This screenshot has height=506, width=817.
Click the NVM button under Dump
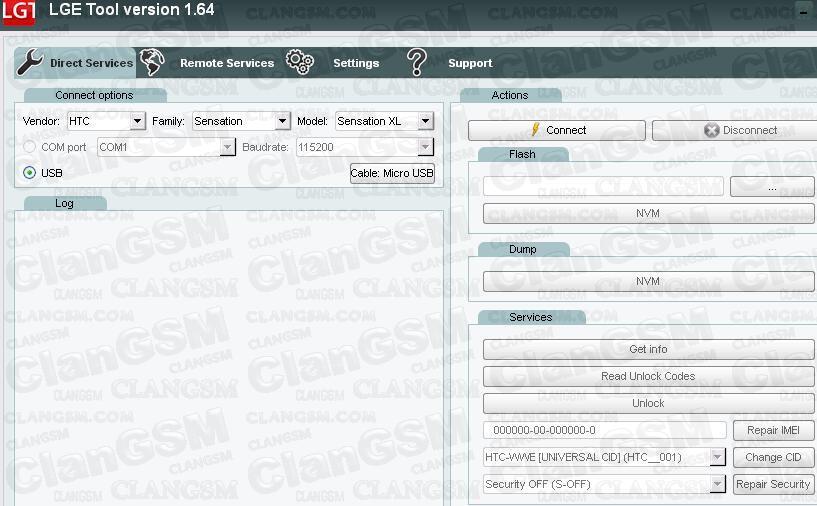[648, 281]
